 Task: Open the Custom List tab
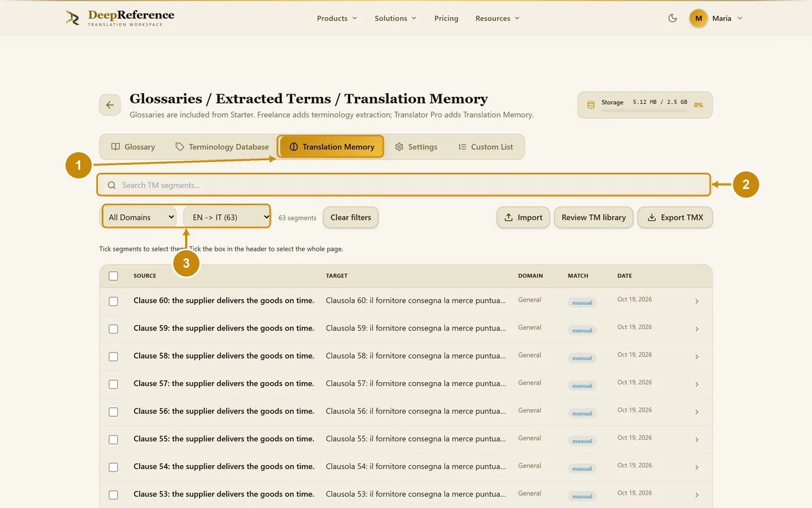pyautogui.click(x=485, y=147)
